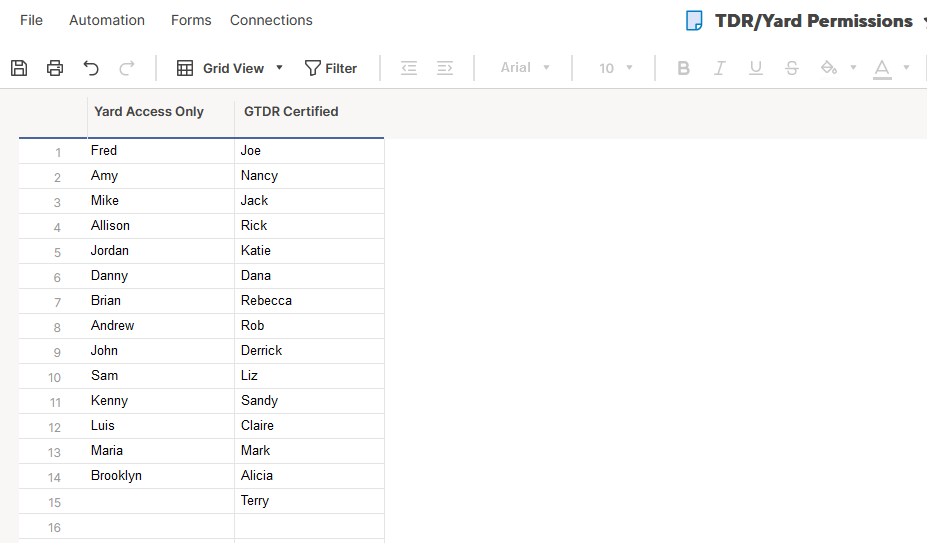Toggle Underline formatting
Screen dimensions: 927x543
(x=756, y=68)
